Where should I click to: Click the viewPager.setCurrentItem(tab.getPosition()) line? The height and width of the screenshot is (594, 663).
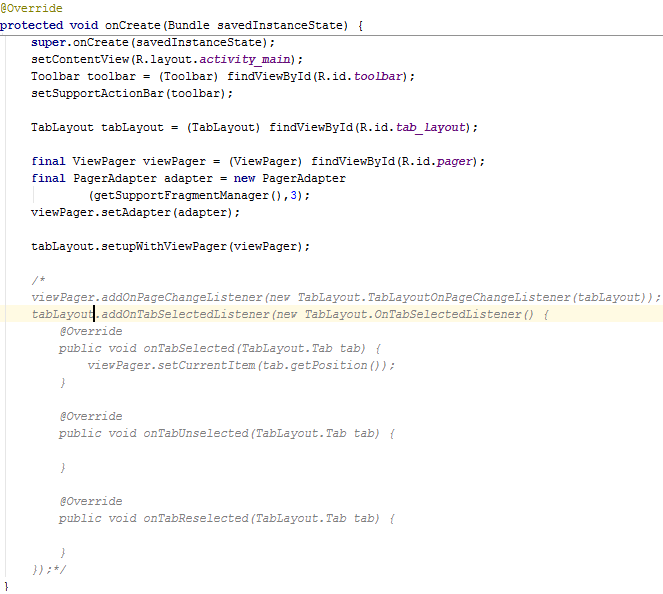(x=241, y=365)
